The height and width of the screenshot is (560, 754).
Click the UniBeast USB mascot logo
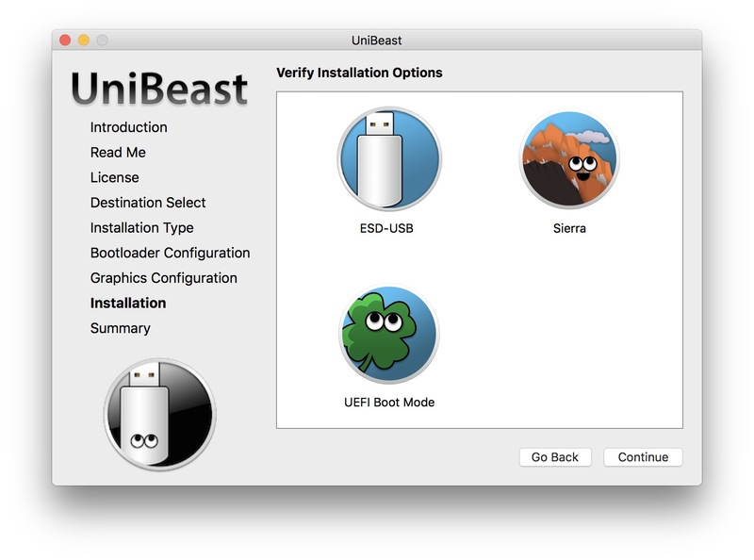[159, 414]
